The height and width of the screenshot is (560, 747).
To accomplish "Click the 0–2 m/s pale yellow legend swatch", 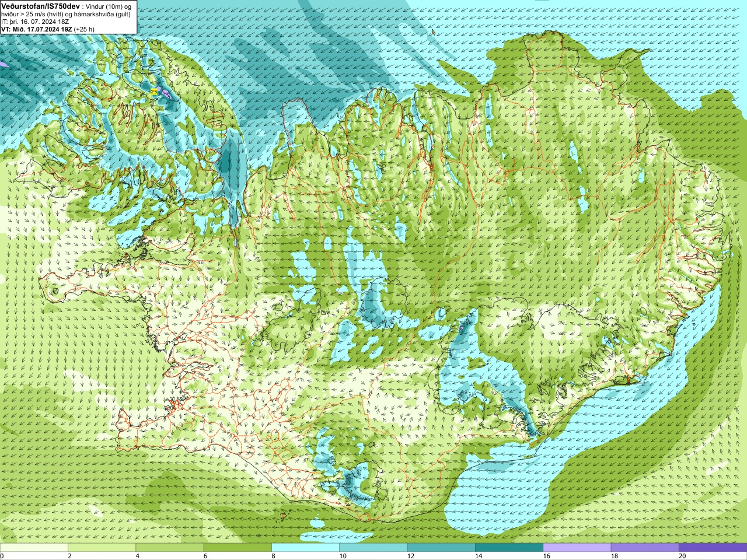I will pyautogui.click(x=34, y=548).
